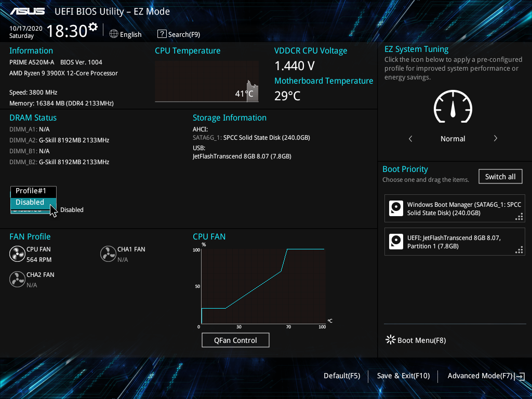Screen dimensions: 532x399
Task: Click the ASUS logo
Action: (x=28, y=11)
